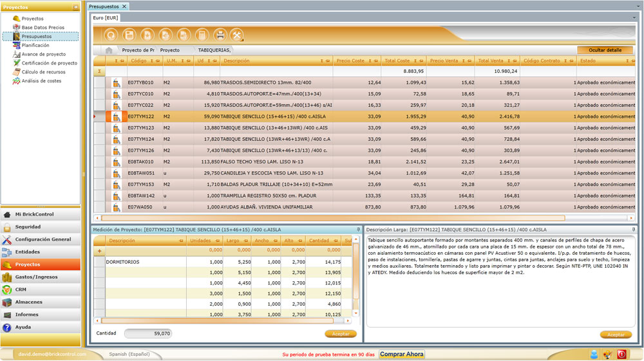This screenshot has height=361, width=644.
Task: Click the refresh icon in the orange toolbar
Action: pyautogui.click(x=111, y=35)
